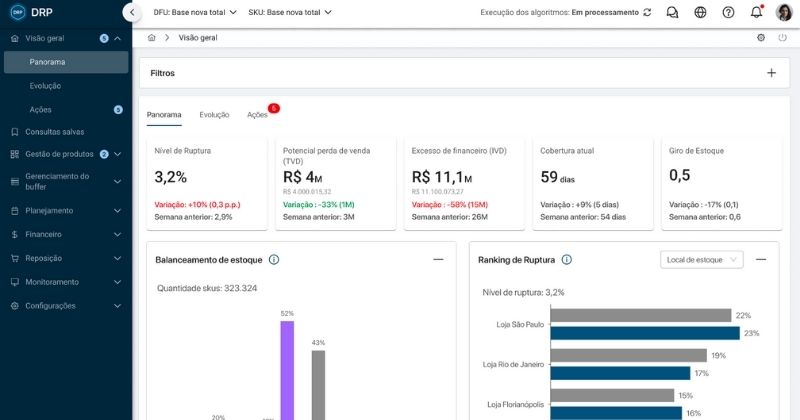Collapse the Visão geral sidebar section
This screenshot has width=800, height=420.
(x=117, y=38)
